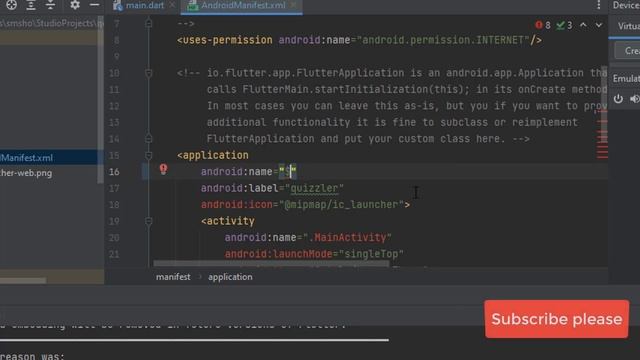Collapse the activity tag fold at line 19
The width and height of the screenshot is (640, 360).
(x=149, y=221)
